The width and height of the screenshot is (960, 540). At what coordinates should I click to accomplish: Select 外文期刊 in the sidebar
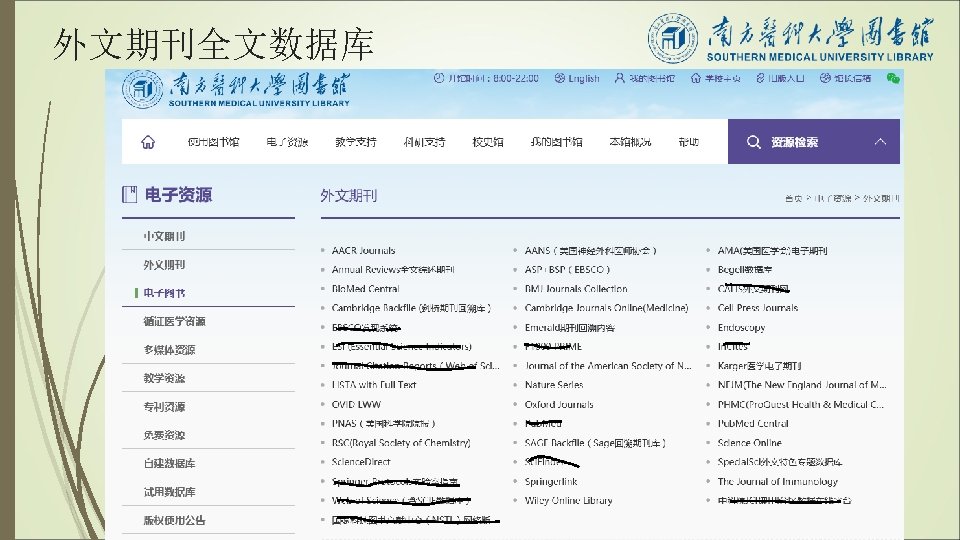(164, 264)
